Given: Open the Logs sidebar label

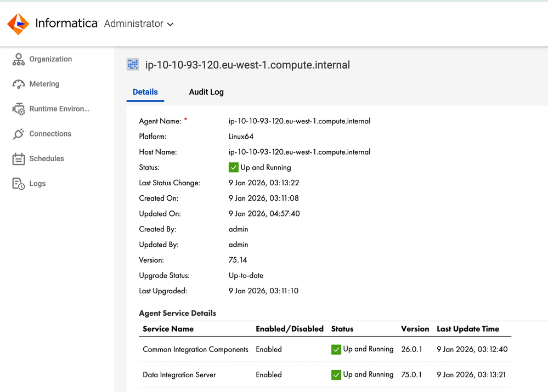Looking at the screenshot, I should (37, 184).
